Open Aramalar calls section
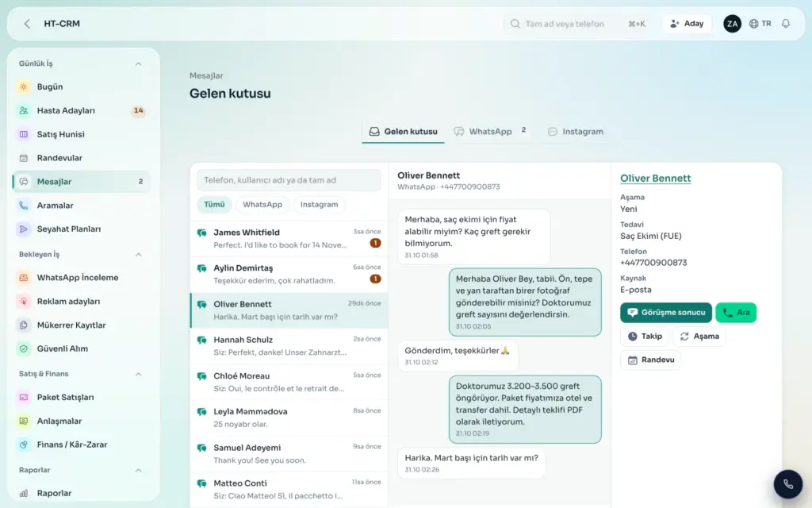The image size is (812, 508). point(82,206)
